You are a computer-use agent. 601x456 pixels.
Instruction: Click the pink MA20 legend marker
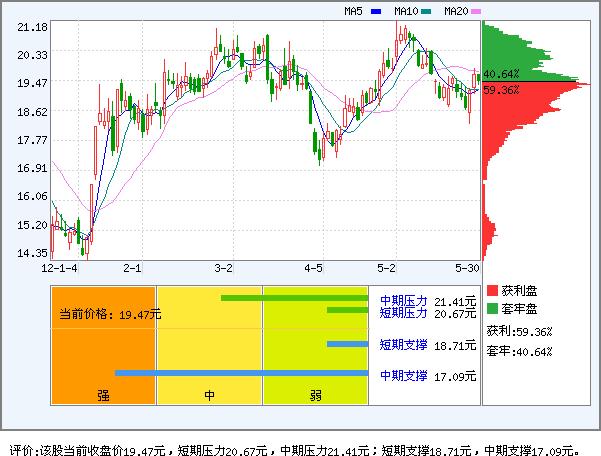pos(476,11)
